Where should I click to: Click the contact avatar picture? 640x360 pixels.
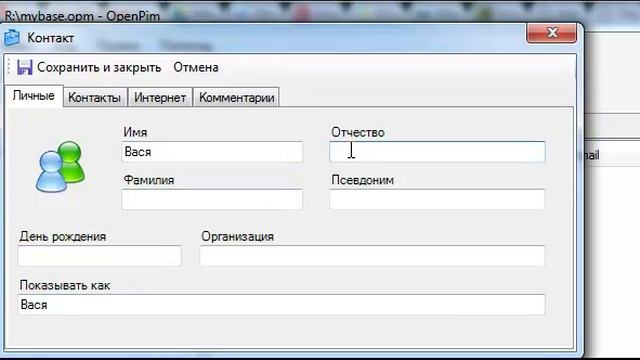pos(60,167)
